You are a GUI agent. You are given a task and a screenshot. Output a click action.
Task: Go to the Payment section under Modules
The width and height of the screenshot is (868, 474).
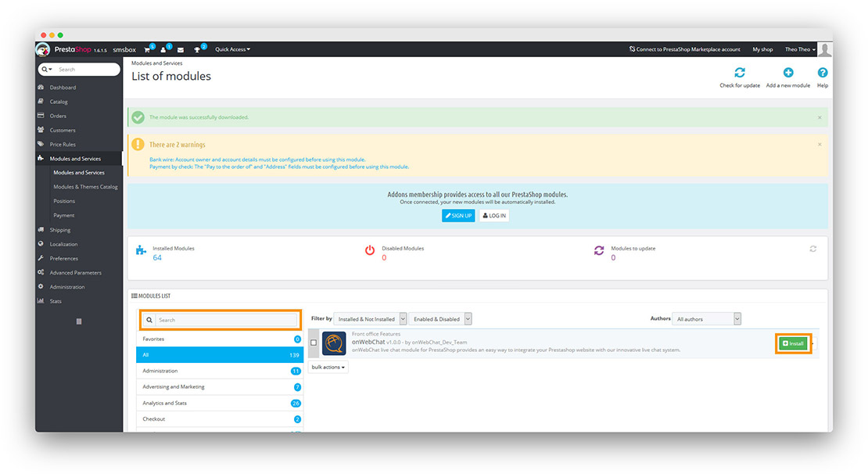coord(64,215)
